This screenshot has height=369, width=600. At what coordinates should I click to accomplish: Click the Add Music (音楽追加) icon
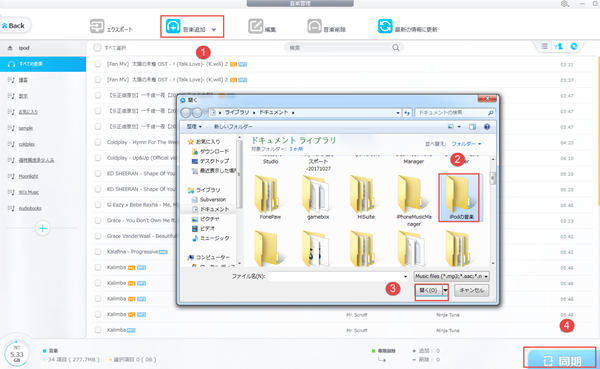tap(173, 26)
